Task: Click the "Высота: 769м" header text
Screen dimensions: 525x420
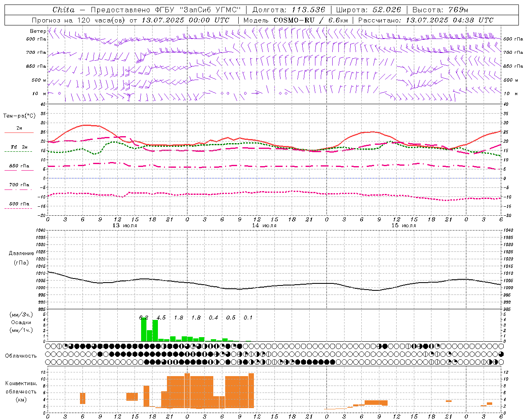Action: (x=440, y=10)
